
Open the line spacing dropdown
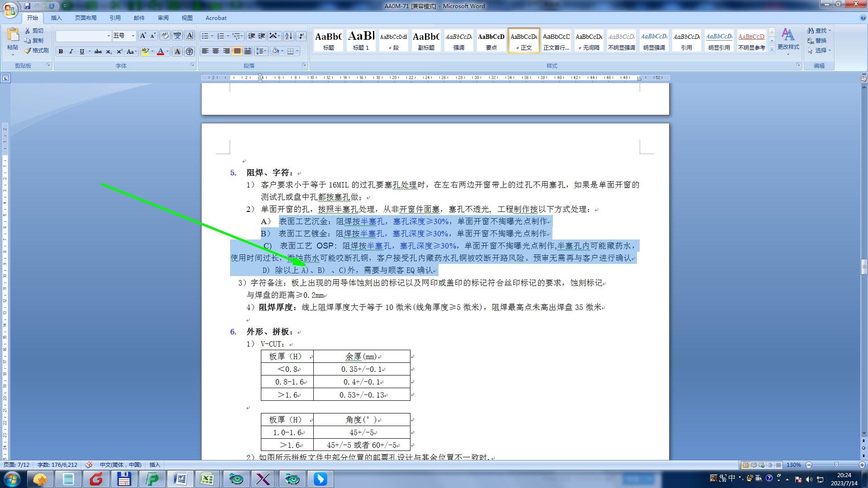point(261,52)
